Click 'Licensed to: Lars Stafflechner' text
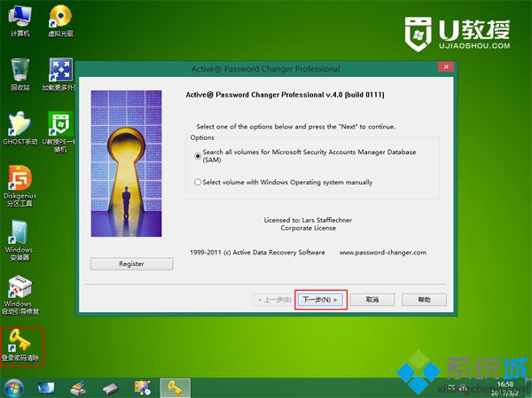Screen dimensions: 532x398 tap(308, 220)
